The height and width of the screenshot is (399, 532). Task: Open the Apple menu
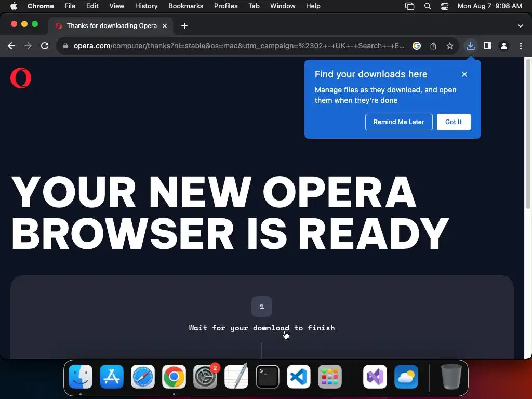pos(14,6)
